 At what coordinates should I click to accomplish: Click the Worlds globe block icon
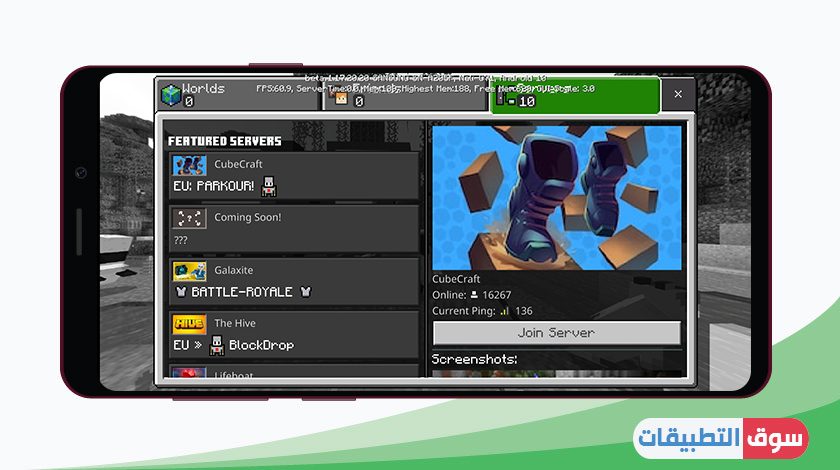click(x=171, y=95)
